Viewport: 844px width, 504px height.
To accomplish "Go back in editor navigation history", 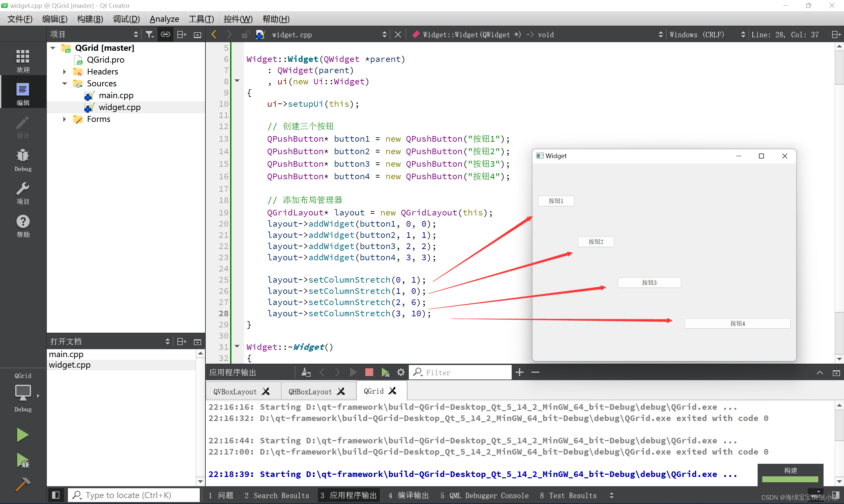I will coord(214,34).
